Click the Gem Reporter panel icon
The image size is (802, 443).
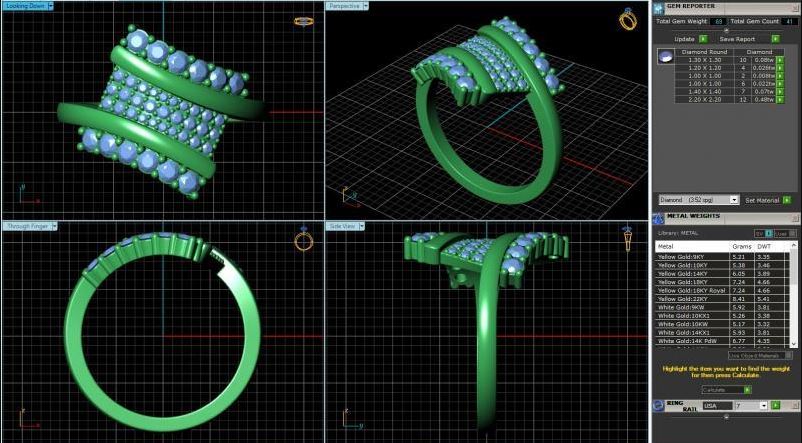click(658, 9)
